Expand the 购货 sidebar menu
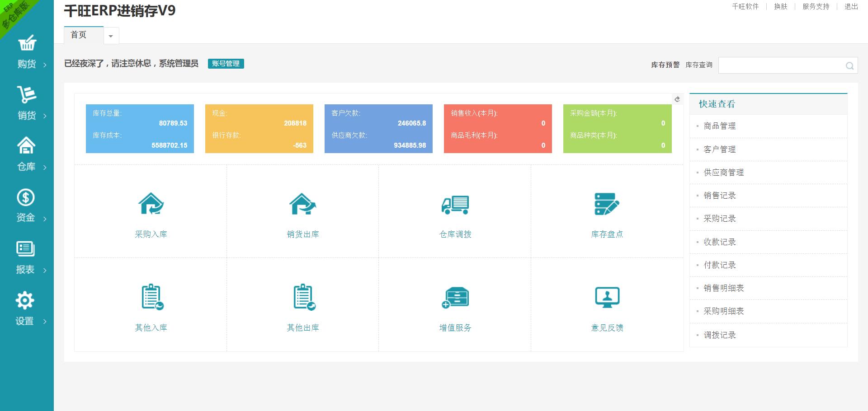This screenshot has height=411, width=868. click(x=27, y=52)
